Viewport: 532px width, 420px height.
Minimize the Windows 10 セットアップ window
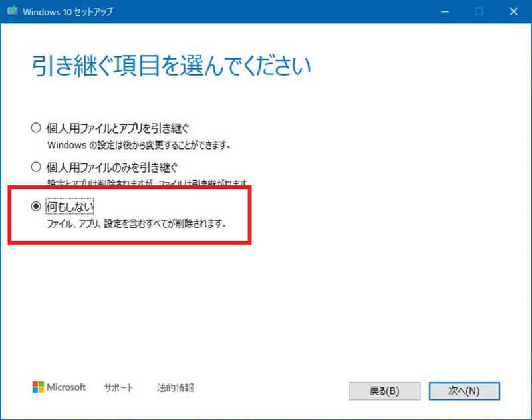tap(445, 11)
